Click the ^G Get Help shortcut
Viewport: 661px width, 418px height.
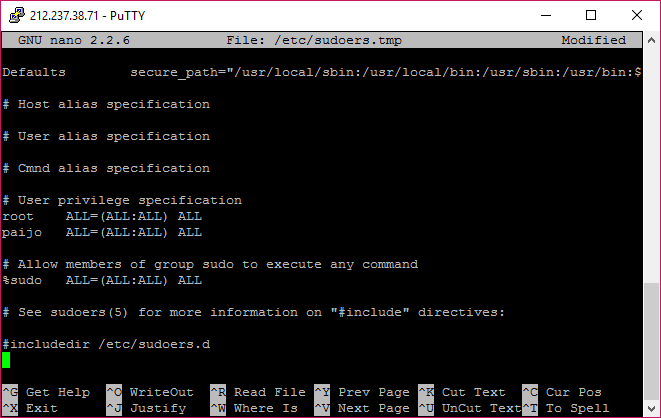click(x=46, y=392)
